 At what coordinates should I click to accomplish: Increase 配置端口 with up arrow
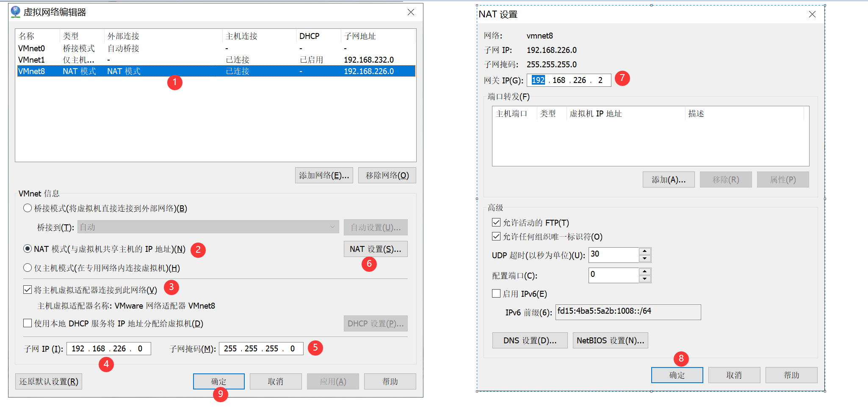coord(644,272)
